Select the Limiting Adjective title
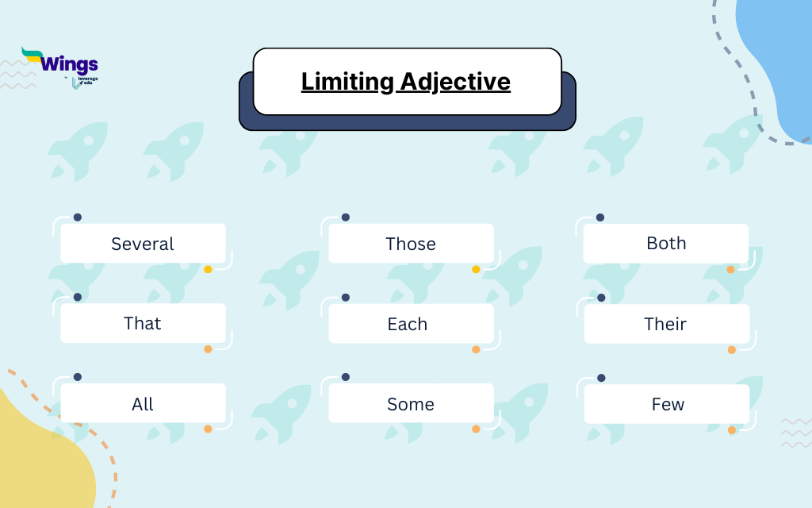Screen dimensions: 812x508 406,82
